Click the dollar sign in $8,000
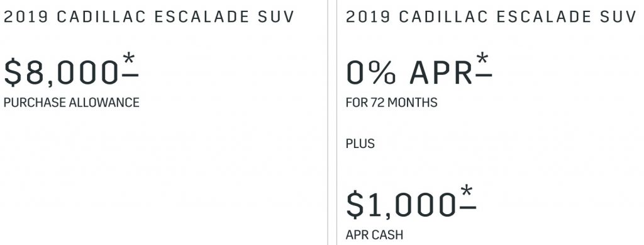This screenshot has height=245, width=644. tap(13, 73)
